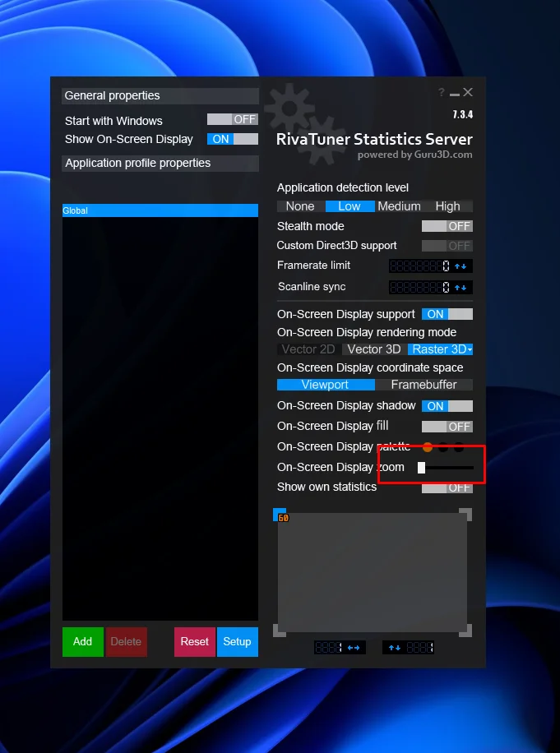The width and height of the screenshot is (560, 753).
Task: Open Setup with the blue button
Action: point(238,641)
